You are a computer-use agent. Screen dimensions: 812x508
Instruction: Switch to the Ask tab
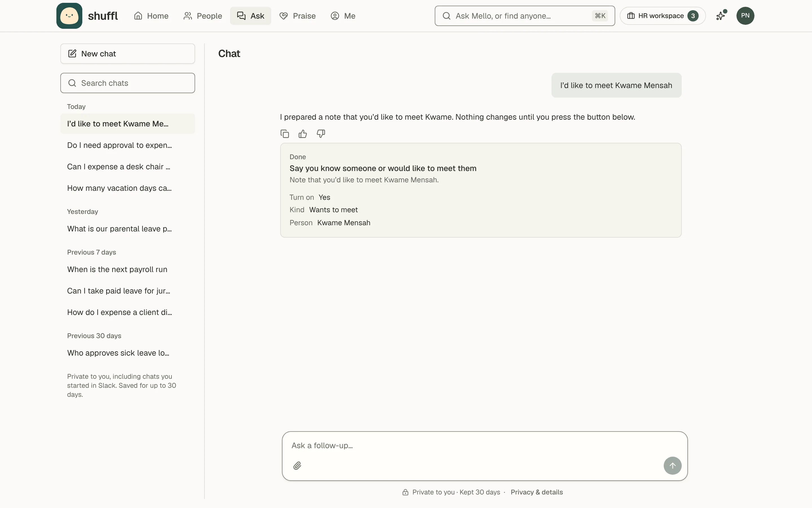[x=250, y=16]
